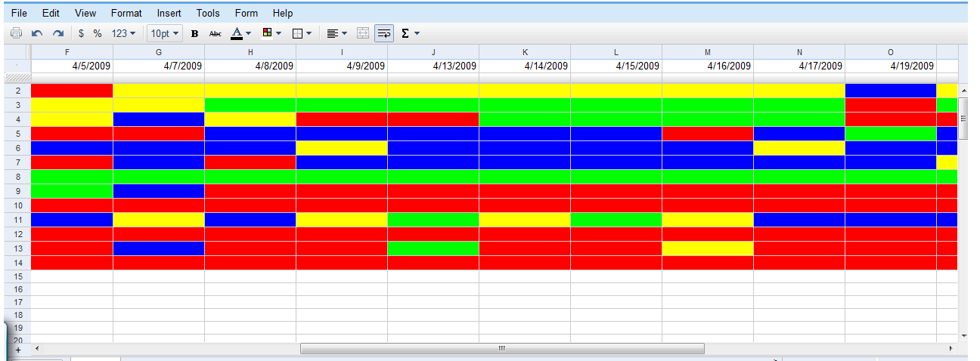The height and width of the screenshot is (361, 980).
Task: Click the Print icon in the toolbar
Action: pos(16,33)
